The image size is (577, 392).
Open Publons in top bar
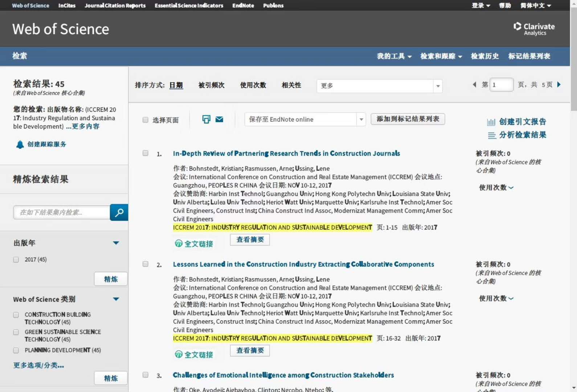tap(273, 5)
